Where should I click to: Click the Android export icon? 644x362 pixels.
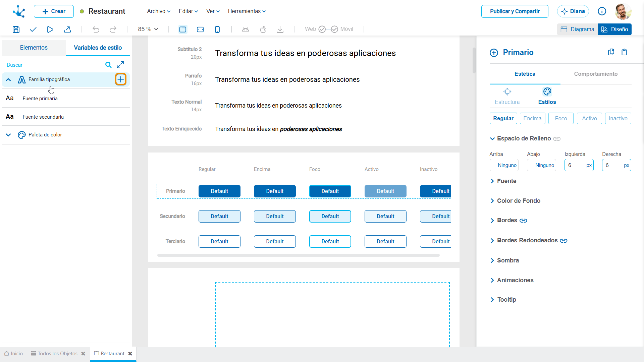[x=246, y=29]
